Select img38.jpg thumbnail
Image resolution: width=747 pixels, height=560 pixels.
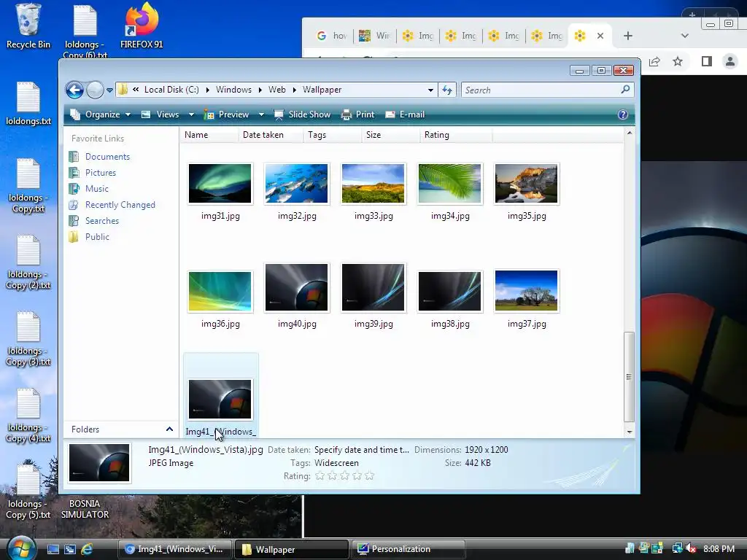click(x=450, y=292)
